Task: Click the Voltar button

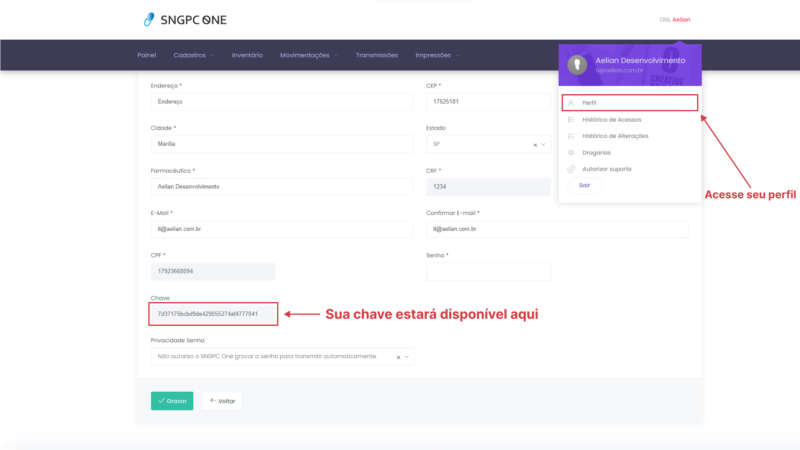Action: pyautogui.click(x=222, y=401)
